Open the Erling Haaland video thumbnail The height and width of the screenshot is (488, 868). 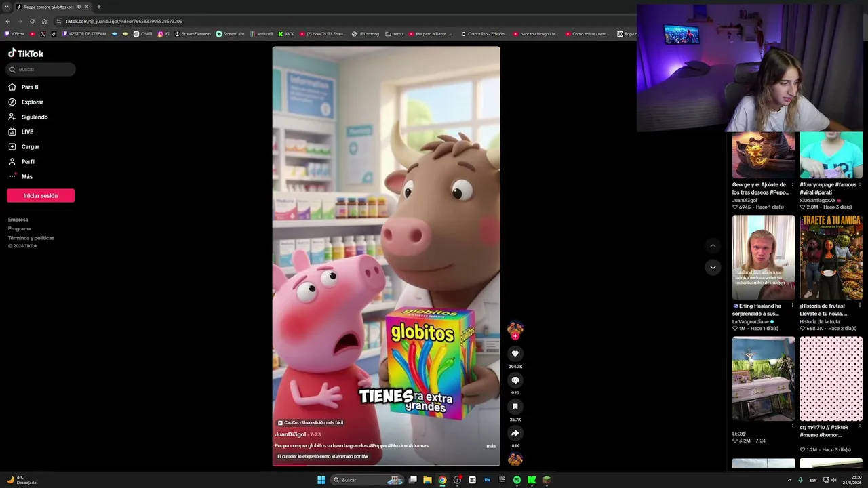764,258
